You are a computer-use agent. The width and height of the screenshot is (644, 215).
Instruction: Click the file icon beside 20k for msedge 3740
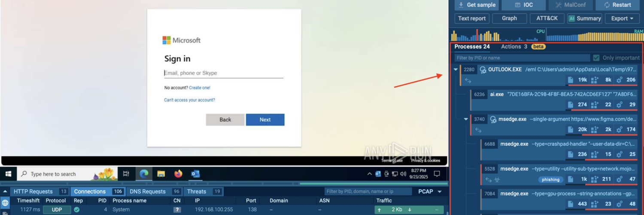[571, 129]
